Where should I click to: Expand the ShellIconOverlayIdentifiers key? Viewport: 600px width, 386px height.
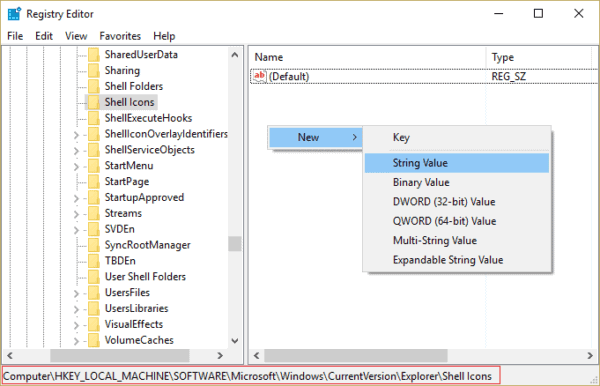[x=76, y=135]
